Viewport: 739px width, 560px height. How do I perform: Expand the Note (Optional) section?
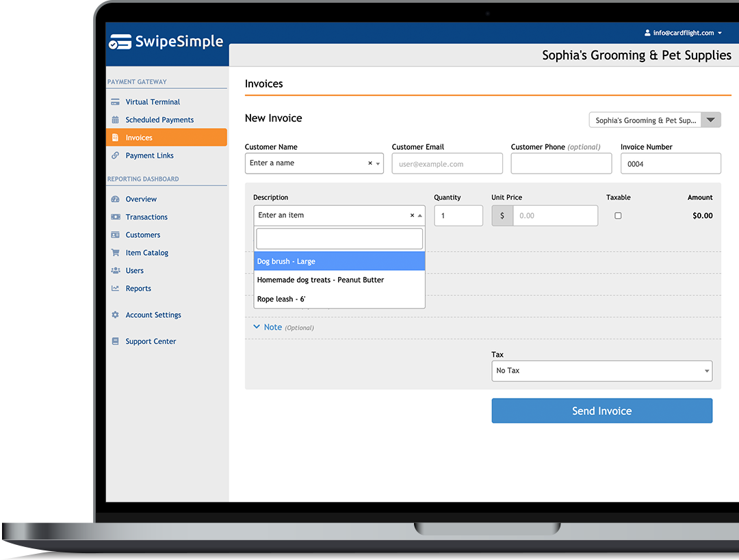coord(283,328)
